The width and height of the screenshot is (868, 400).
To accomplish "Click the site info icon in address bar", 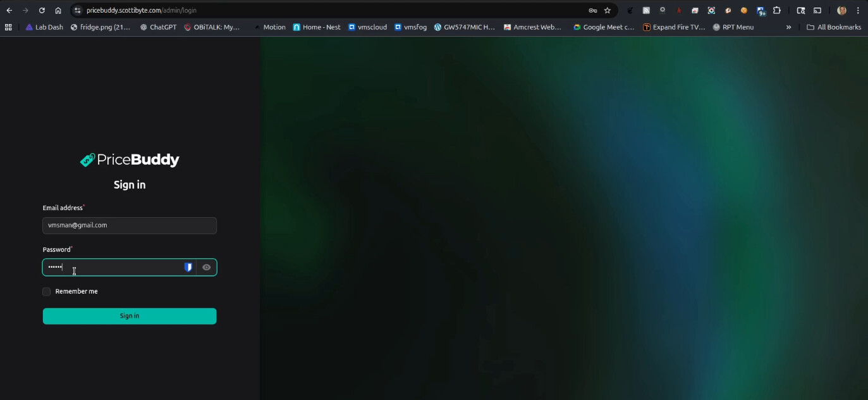I will pyautogui.click(x=78, y=10).
